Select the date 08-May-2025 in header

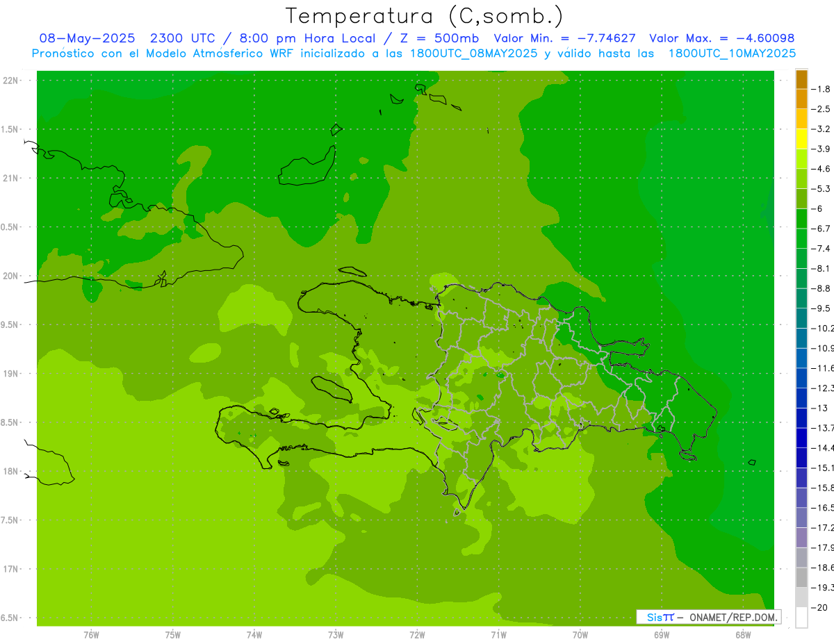[x=87, y=38]
